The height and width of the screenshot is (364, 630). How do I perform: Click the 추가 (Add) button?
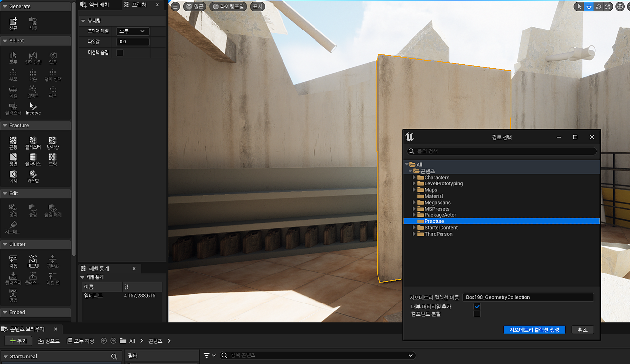[x=19, y=341]
